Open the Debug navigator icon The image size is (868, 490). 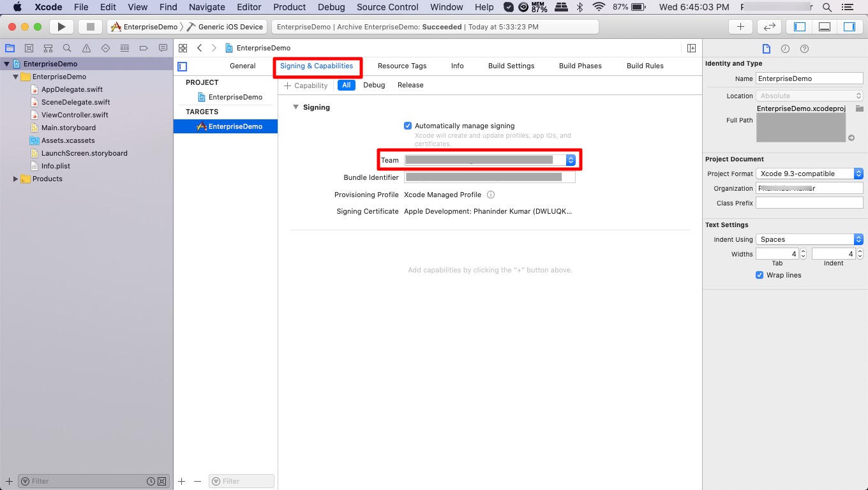(x=124, y=48)
